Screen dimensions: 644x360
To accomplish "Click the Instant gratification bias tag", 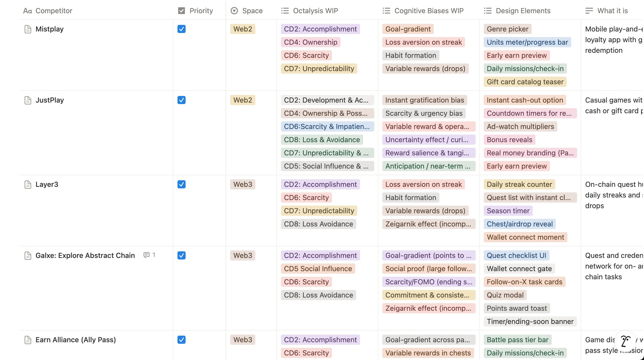I will [425, 100].
